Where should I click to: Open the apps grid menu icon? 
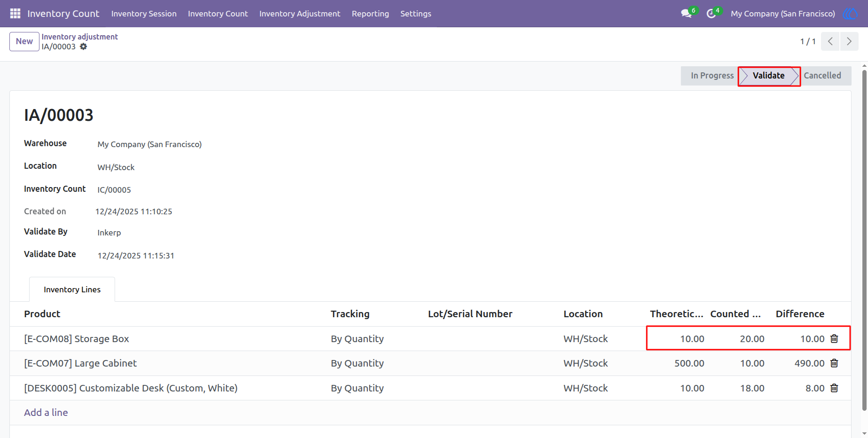[x=15, y=14]
